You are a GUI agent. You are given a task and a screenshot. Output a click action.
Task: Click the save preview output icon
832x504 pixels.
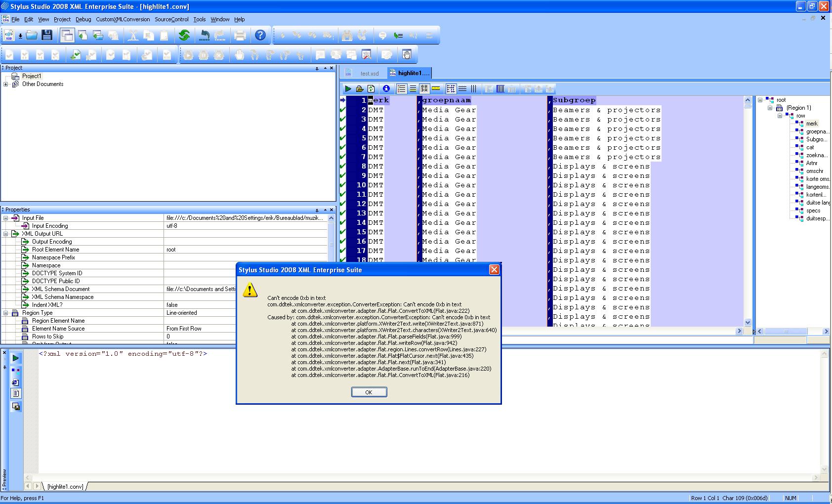point(16,406)
